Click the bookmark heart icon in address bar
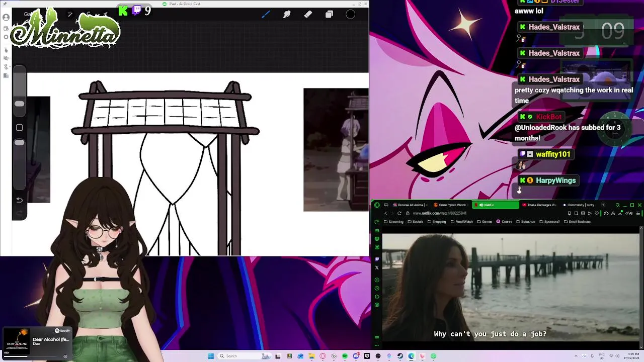The width and height of the screenshot is (644, 362). click(x=597, y=213)
